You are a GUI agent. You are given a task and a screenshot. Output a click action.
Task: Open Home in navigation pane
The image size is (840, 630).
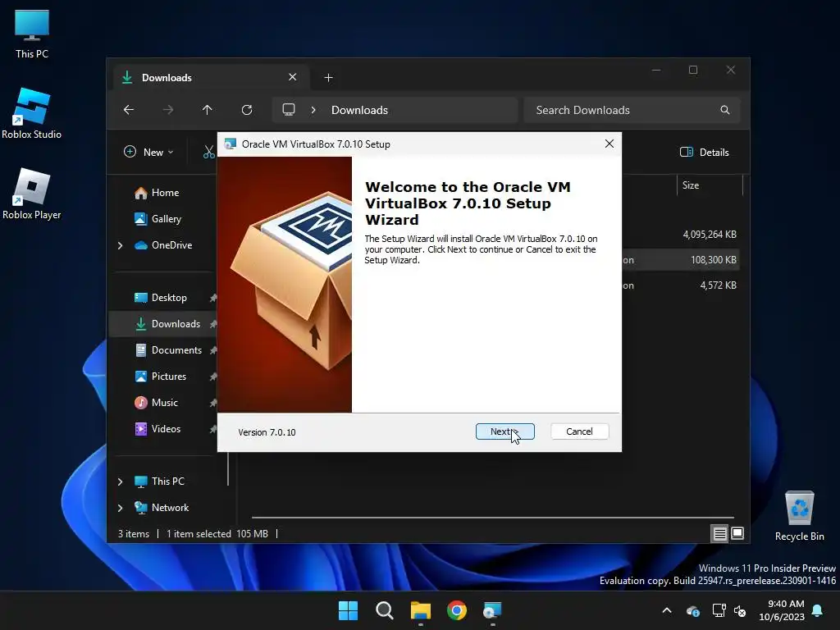click(165, 192)
